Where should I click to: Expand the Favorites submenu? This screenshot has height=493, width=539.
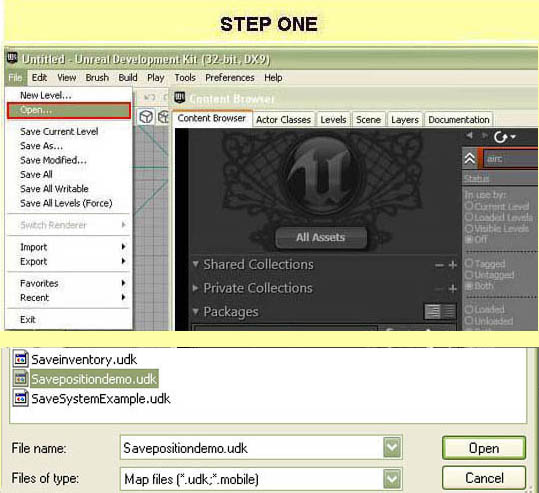[x=69, y=283]
